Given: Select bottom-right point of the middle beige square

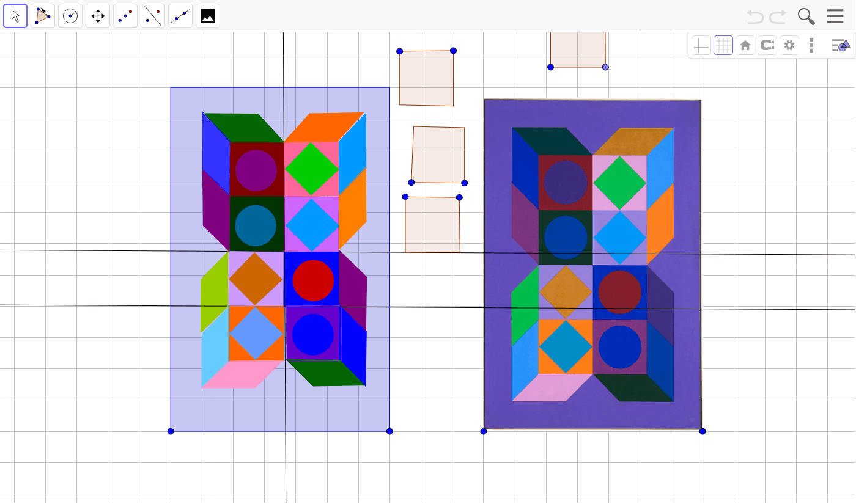Looking at the screenshot, I should tap(464, 183).
